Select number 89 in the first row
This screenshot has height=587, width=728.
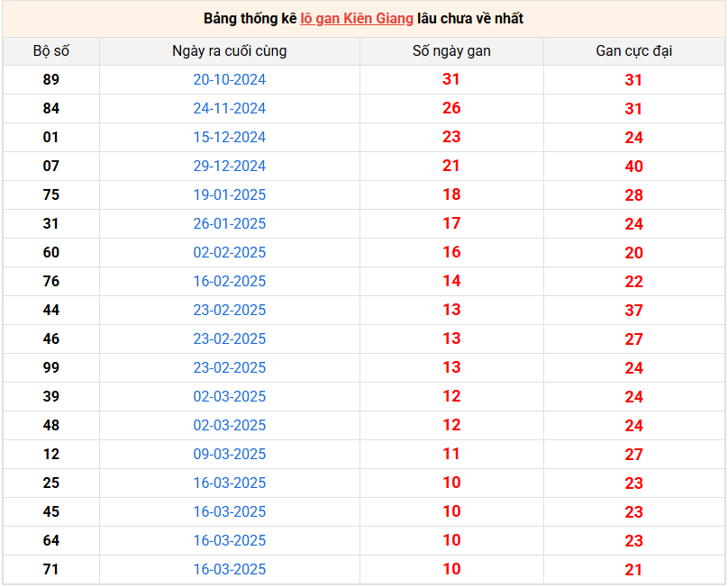pyautogui.click(x=51, y=79)
